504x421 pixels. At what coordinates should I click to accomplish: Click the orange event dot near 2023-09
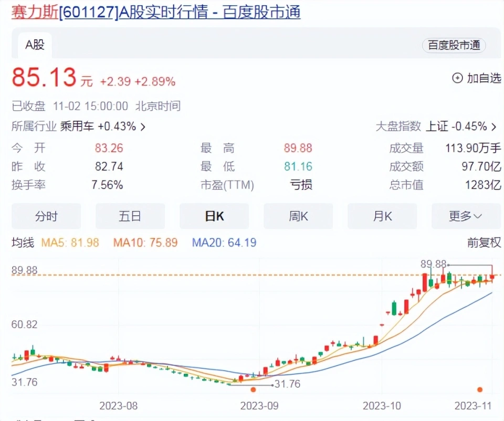253,390
